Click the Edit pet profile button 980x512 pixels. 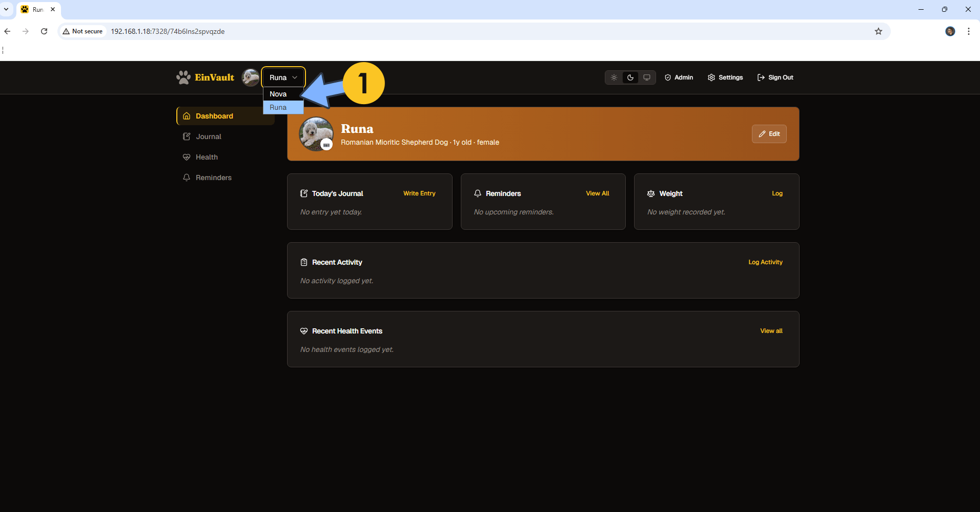769,134
